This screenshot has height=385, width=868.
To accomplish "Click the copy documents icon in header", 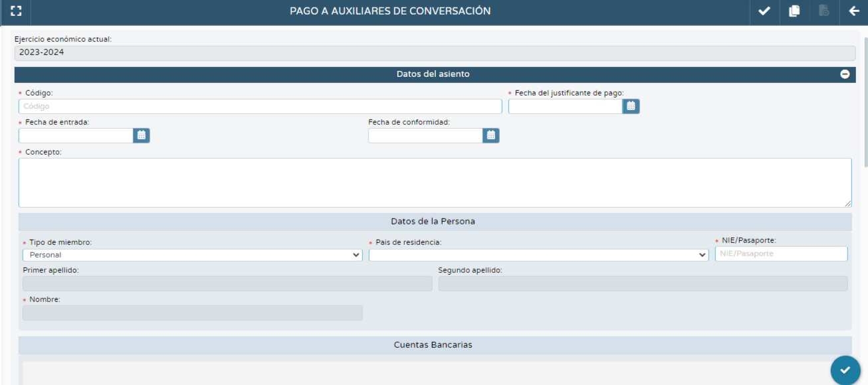I will point(794,11).
